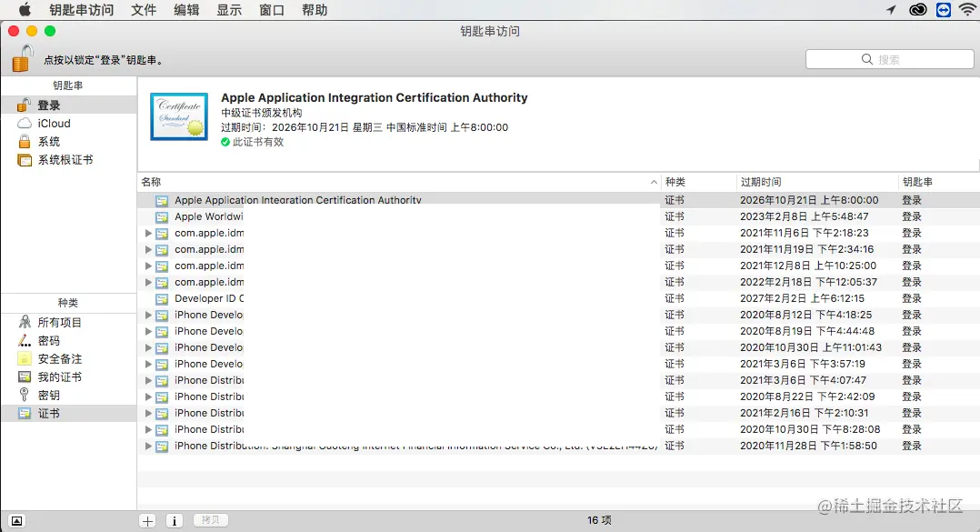Show the 密钥 category
This screenshot has width=980, height=532.
pos(69,395)
